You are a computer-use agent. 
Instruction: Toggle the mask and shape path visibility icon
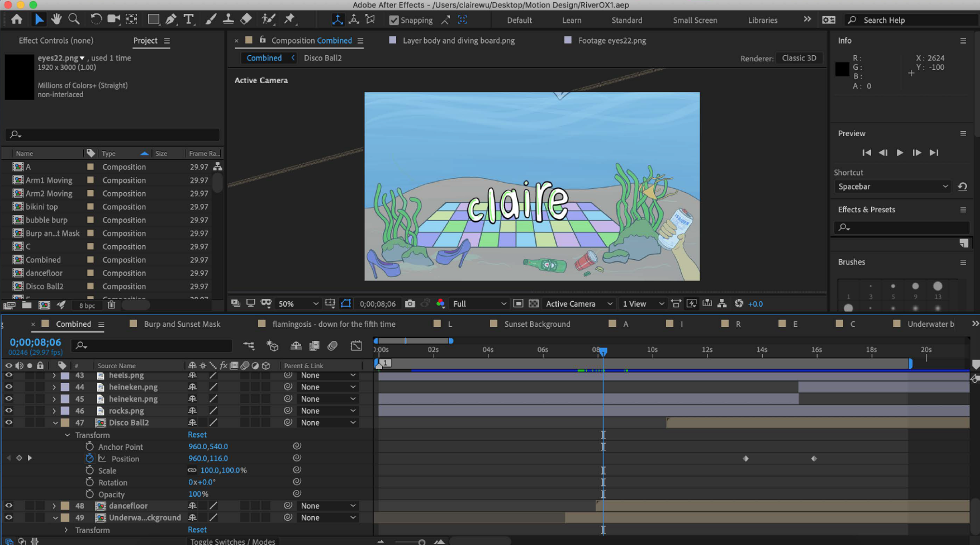(x=346, y=303)
